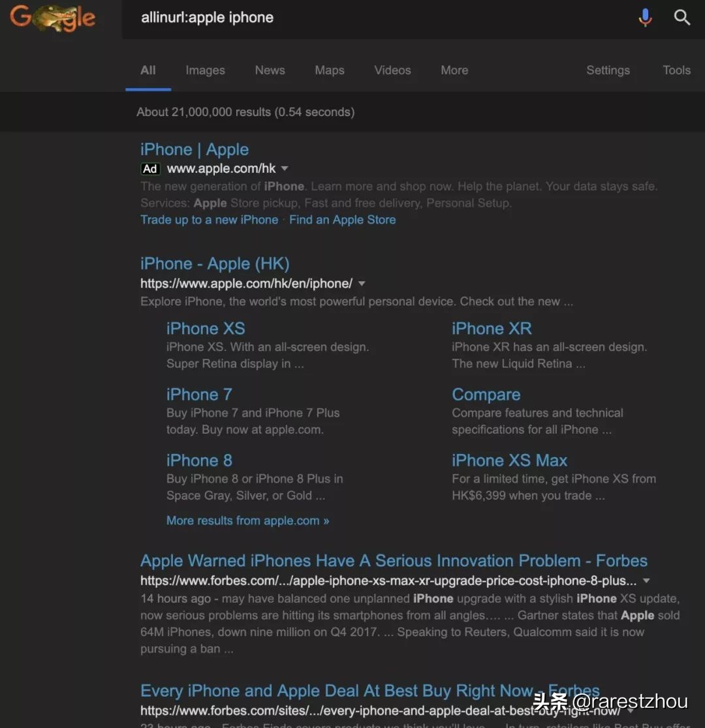Expand result options for apple.com/hk/en/iphone

[x=362, y=283]
